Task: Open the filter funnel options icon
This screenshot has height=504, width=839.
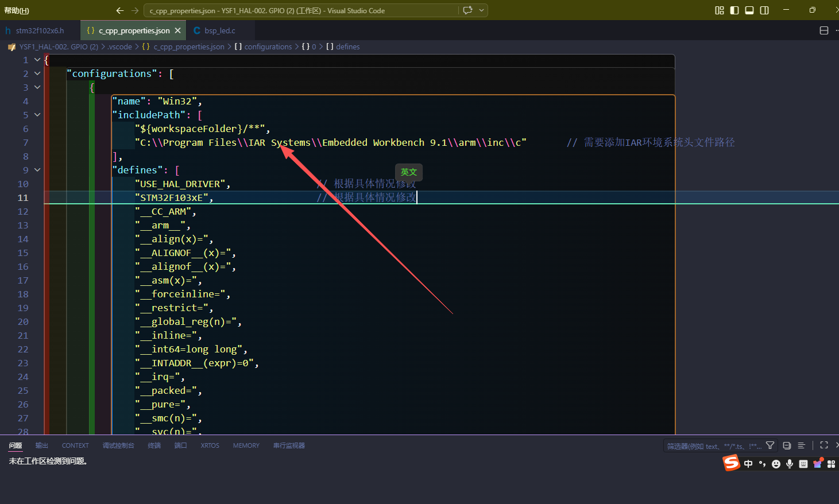Action: tap(770, 445)
